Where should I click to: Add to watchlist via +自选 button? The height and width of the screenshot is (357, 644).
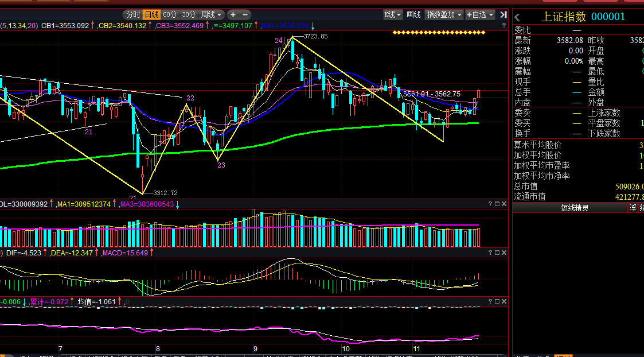pos(480,15)
